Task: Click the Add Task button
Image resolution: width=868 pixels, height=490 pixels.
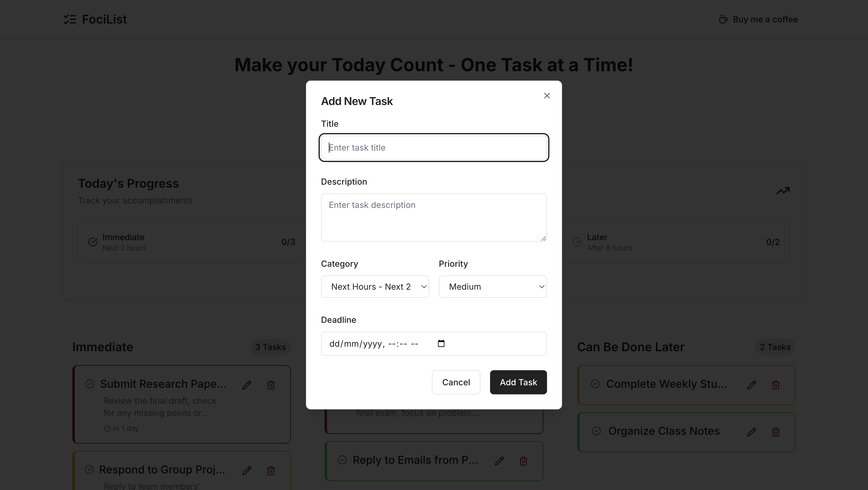Action: [518, 382]
